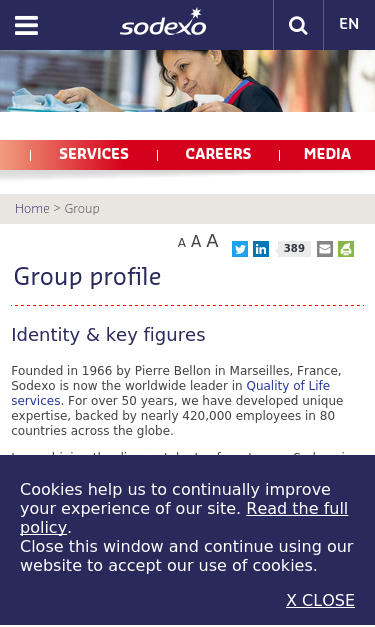Viewport: 375px width, 627px height.
Task: Open the search magnifier icon
Action: click(298, 25)
